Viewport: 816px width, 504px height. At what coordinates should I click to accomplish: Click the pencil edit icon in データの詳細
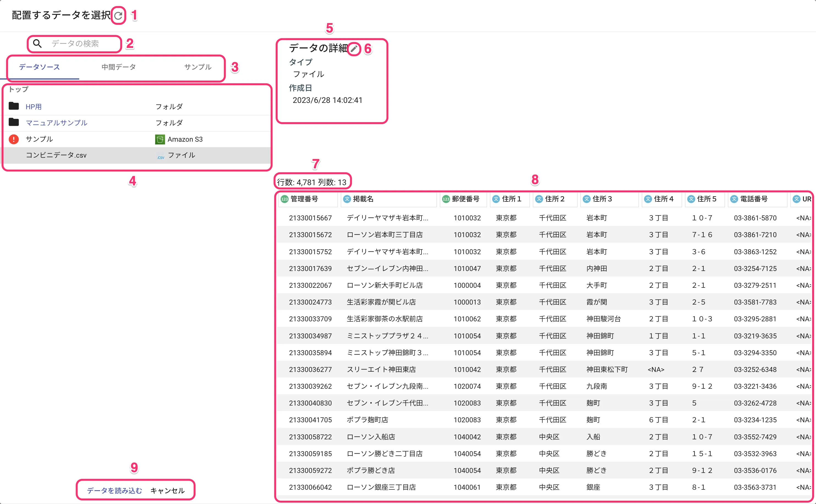pyautogui.click(x=354, y=49)
